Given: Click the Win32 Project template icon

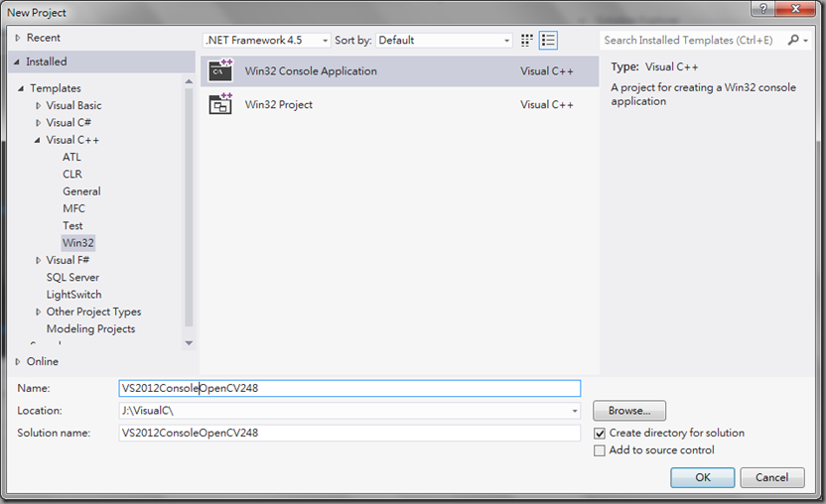Looking at the screenshot, I should pos(220,104).
